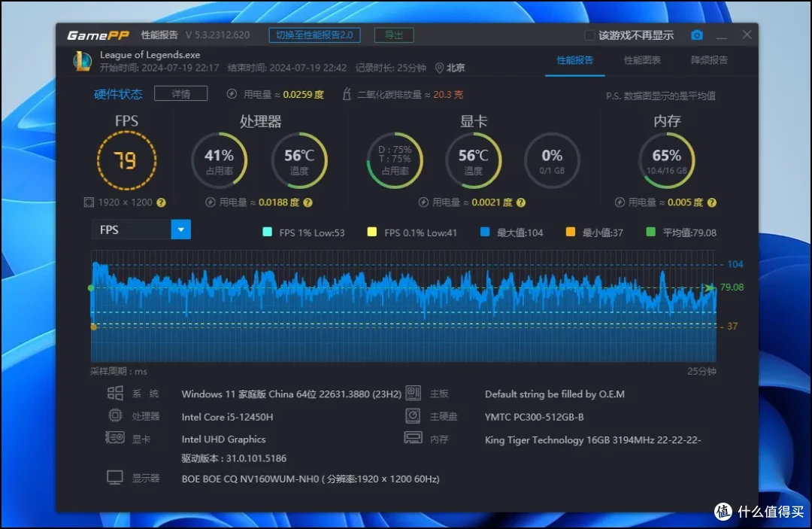The height and width of the screenshot is (529, 812).
Task: Click the FPS 79 gauge
Action: [126, 160]
